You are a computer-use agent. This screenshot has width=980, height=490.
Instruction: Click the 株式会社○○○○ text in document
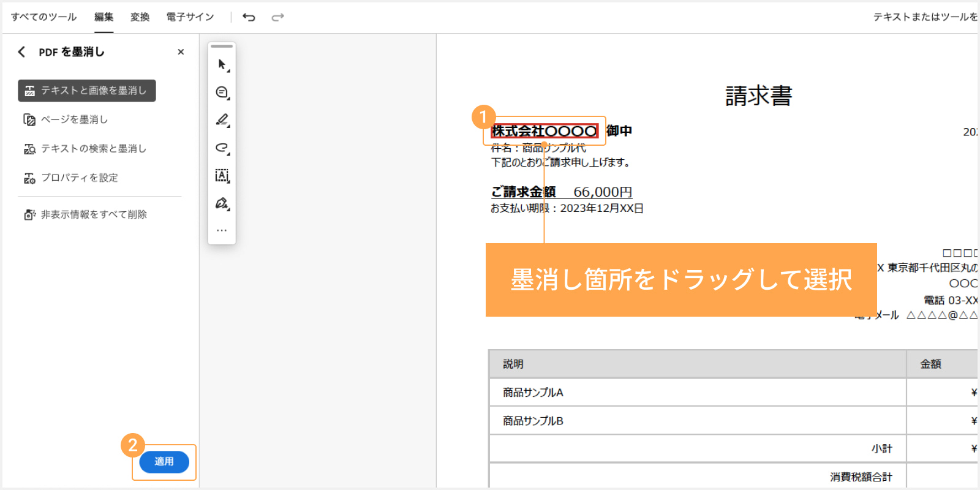pyautogui.click(x=545, y=131)
